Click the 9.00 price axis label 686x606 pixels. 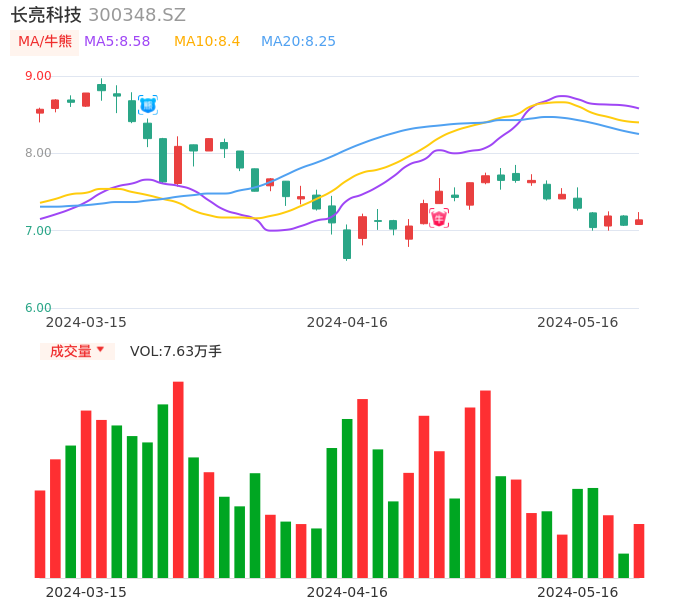pos(38,76)
